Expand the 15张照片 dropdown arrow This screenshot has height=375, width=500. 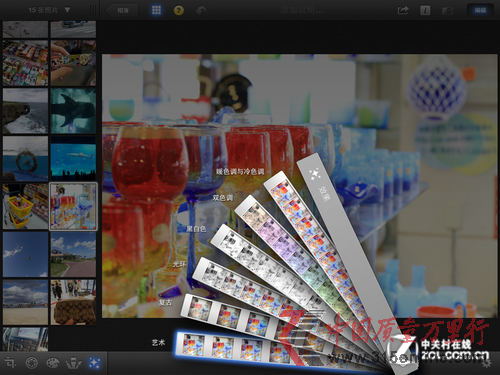tap(67, 10)
